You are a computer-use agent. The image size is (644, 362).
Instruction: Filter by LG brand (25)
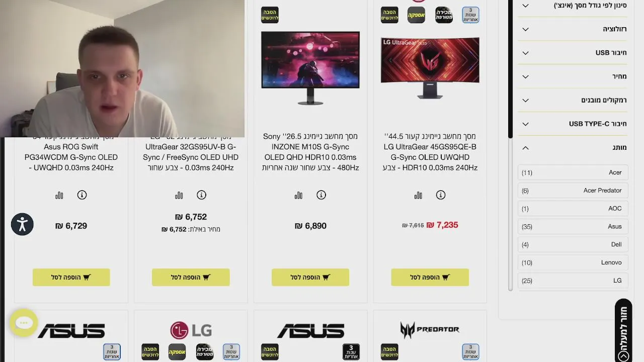click(x=573, y=281)
